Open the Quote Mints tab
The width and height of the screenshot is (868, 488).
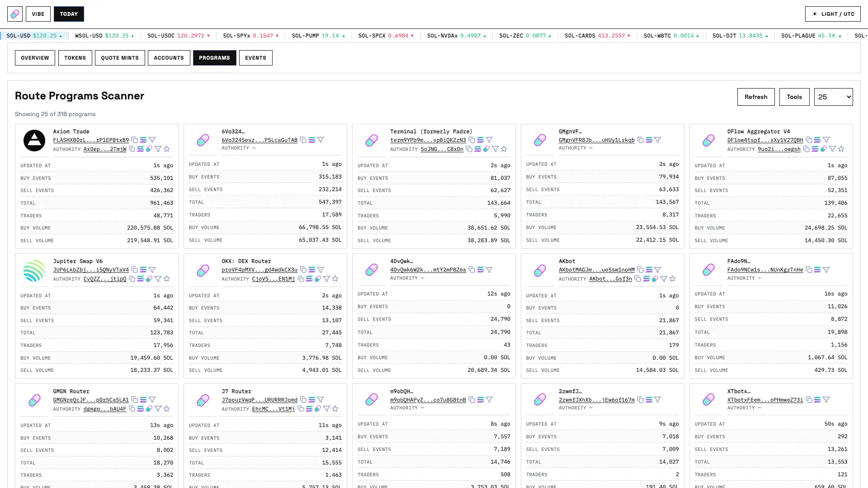click(120, 58)
